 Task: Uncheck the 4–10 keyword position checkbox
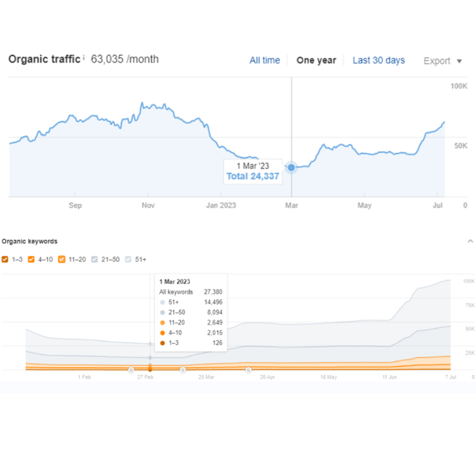click(x=33, y=259)
